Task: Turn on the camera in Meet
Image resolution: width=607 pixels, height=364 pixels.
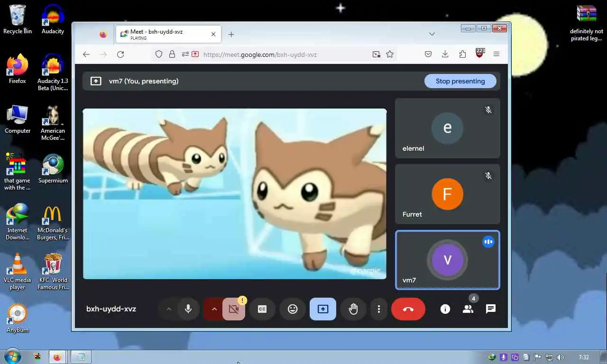Action: click(x=233, y=309)
